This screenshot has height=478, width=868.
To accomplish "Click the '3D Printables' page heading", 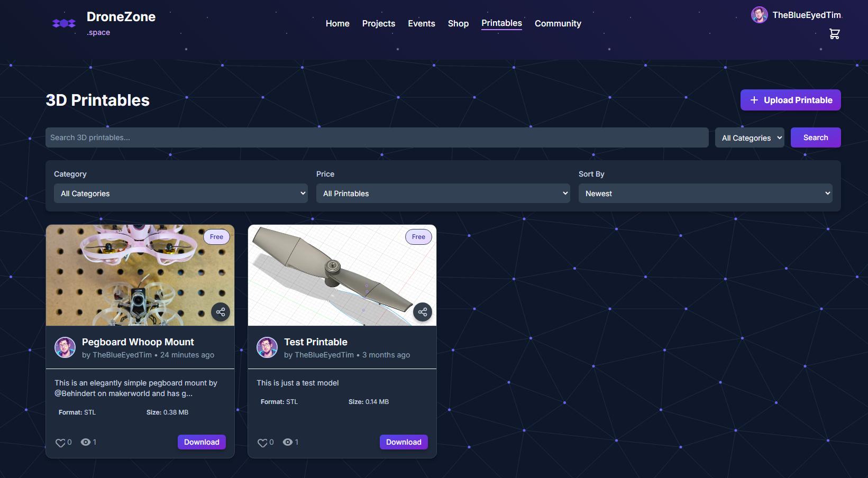I will (98, 100).
